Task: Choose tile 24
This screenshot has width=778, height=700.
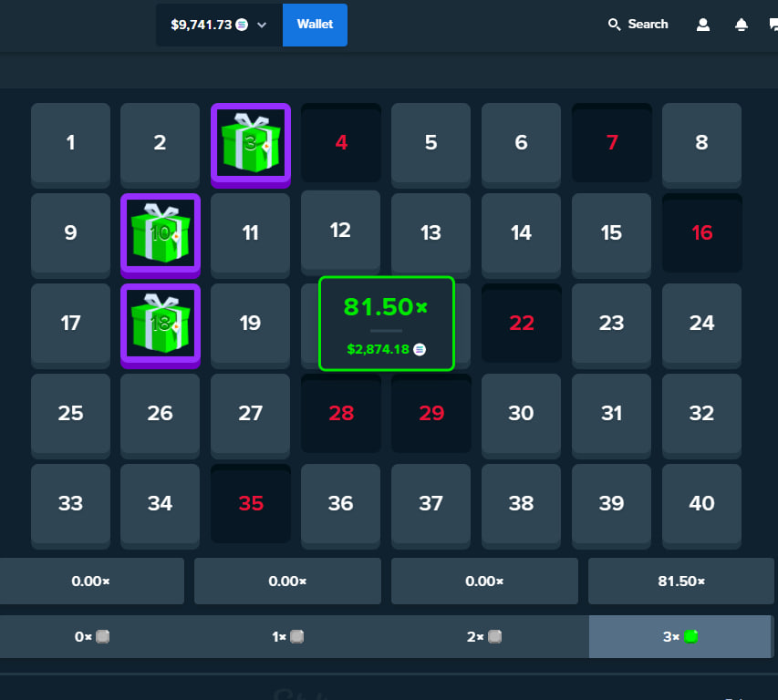Action: click(x=701, y=324)
